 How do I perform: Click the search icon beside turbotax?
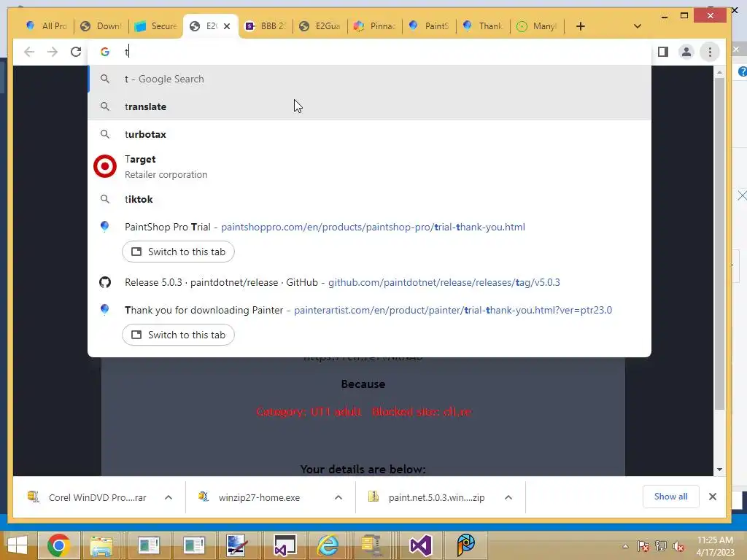pyautogui.click(x=105, y=134)
